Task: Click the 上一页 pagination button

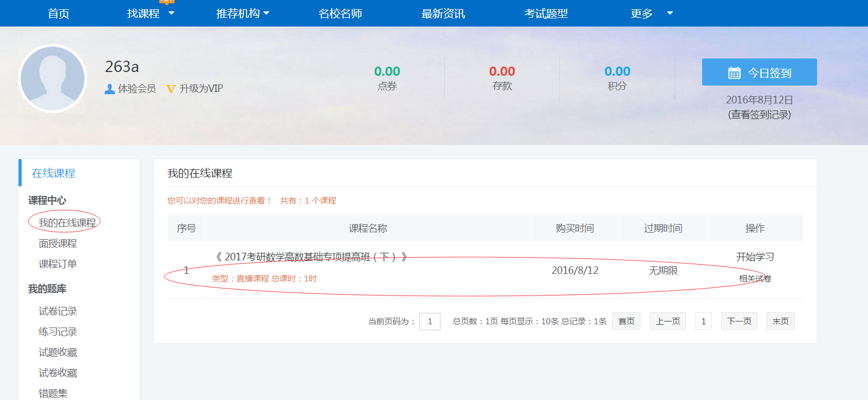Action: point(668,321)
